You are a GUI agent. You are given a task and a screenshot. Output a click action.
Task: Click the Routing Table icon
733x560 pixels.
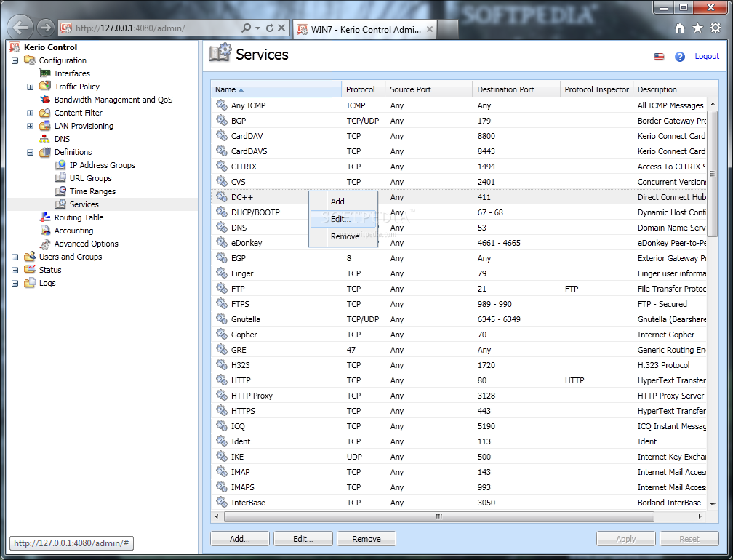point(45,217)
